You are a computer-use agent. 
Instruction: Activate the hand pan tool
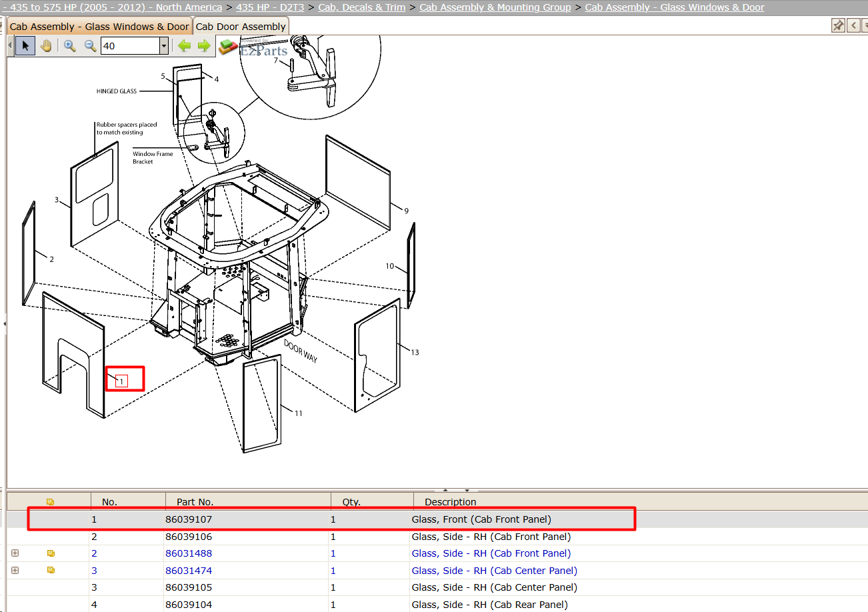[x=46, y=46]
